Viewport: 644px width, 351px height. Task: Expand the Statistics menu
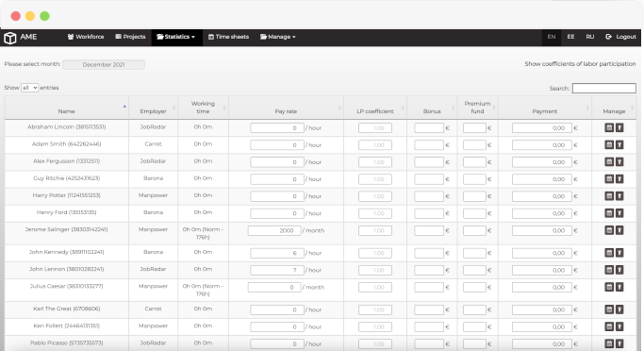click(x=176, y=37)
